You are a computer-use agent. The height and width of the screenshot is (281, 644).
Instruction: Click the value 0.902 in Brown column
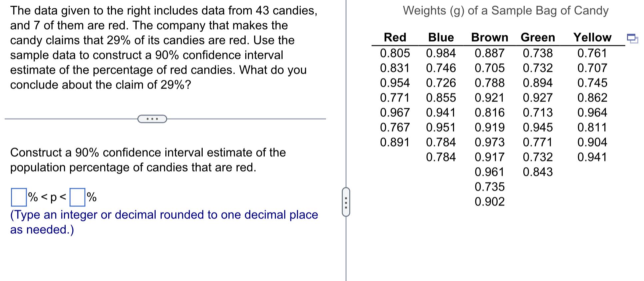[x=490, y=201]
